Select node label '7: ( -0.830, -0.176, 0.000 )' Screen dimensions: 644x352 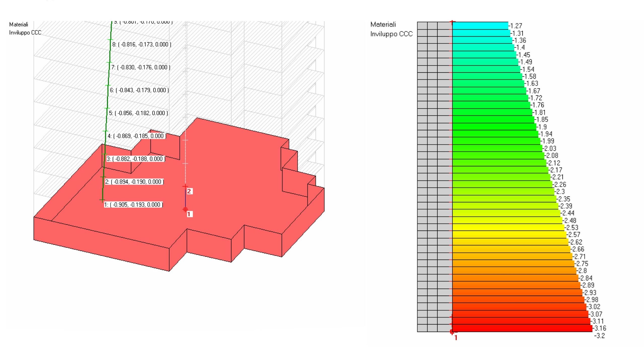(x=141, y=67)
